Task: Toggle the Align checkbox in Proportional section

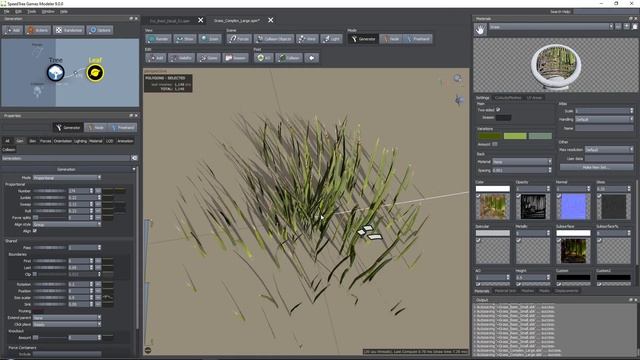Action: pyautogui.click(x=35, y=231)
